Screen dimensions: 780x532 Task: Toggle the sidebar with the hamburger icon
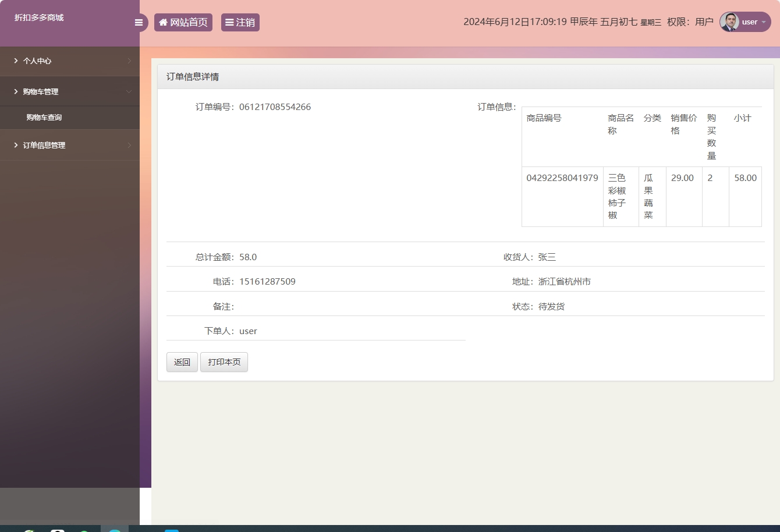(139, 23)
